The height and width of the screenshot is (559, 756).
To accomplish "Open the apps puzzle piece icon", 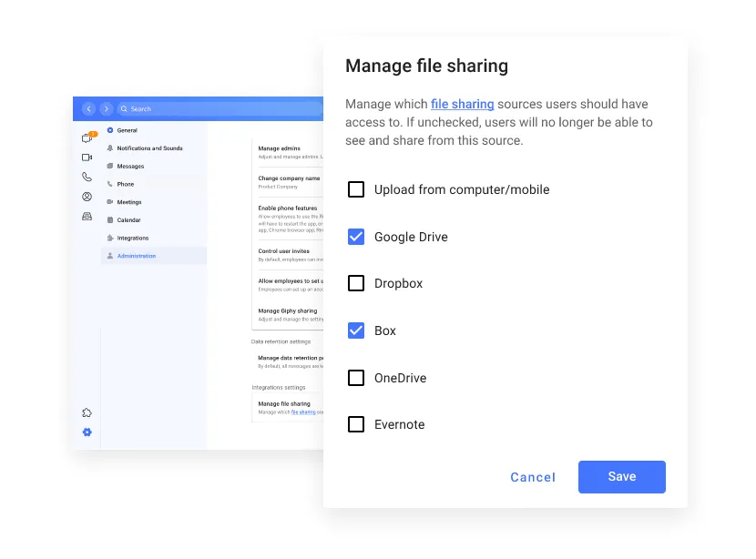I will click(x=87, y=412).
